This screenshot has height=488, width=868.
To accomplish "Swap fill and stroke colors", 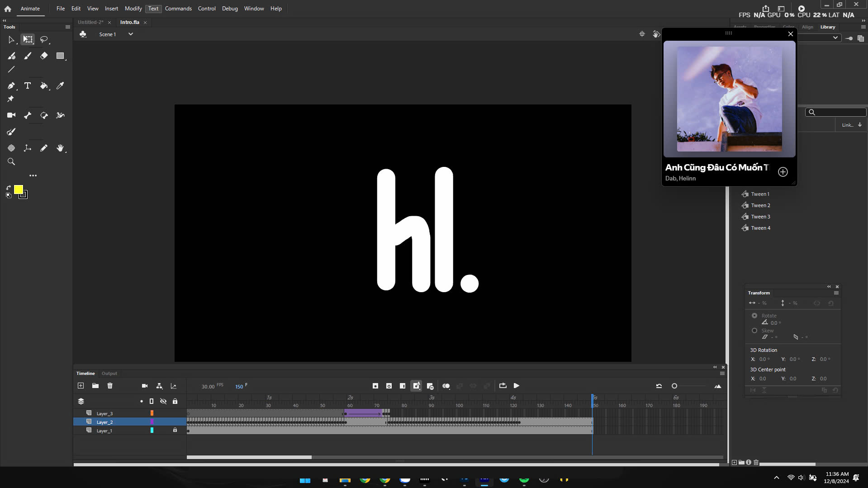I will pos(8,188).
